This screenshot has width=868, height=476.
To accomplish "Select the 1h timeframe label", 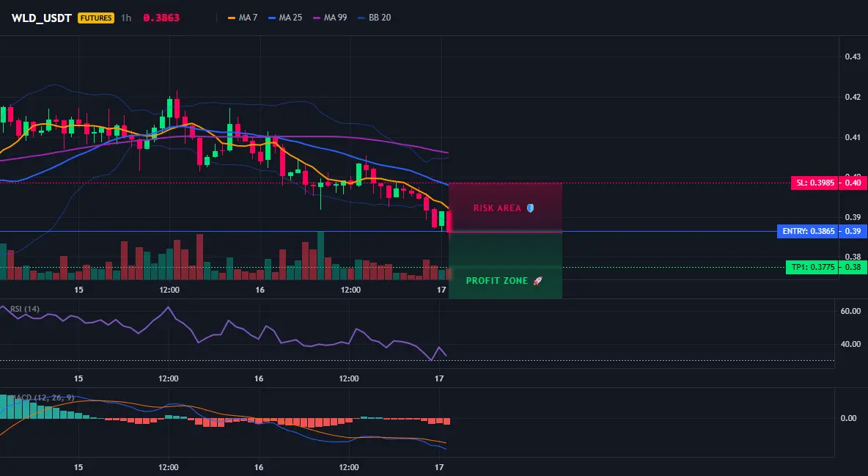I will pos(126,18).
